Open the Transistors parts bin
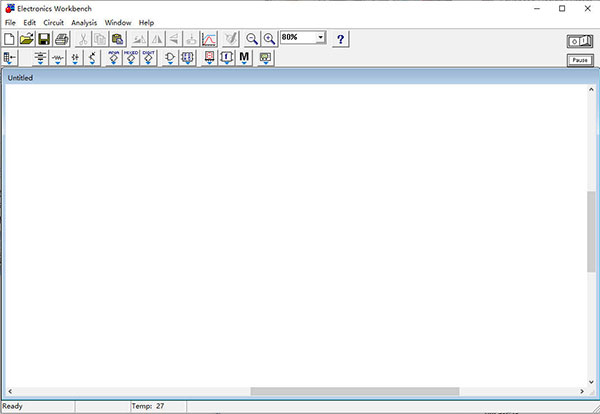Screen dimensions: 600x414 click(x=92, y=58)
